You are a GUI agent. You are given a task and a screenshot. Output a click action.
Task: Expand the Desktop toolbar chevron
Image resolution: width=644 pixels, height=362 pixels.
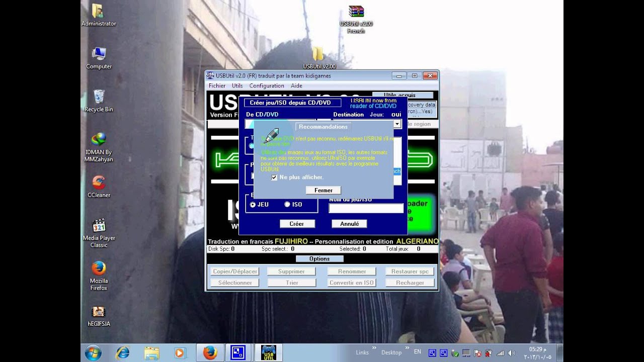click(x=406, y=348)
